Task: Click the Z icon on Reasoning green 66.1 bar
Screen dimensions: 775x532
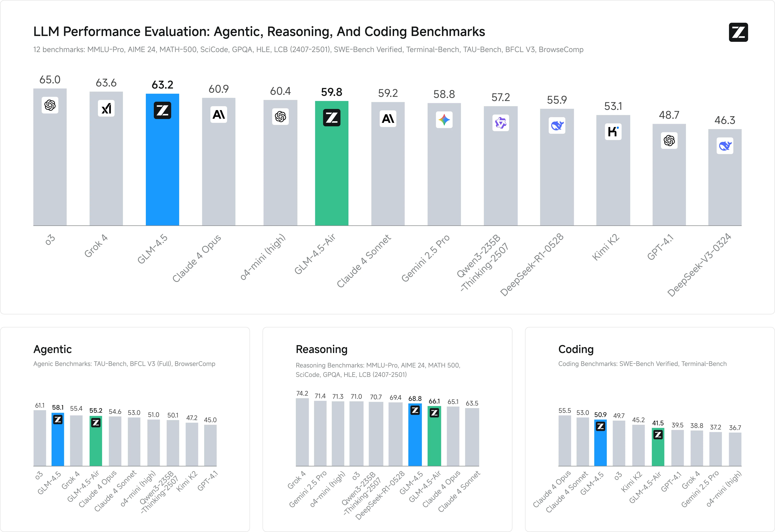Action: tap(434, 413)
